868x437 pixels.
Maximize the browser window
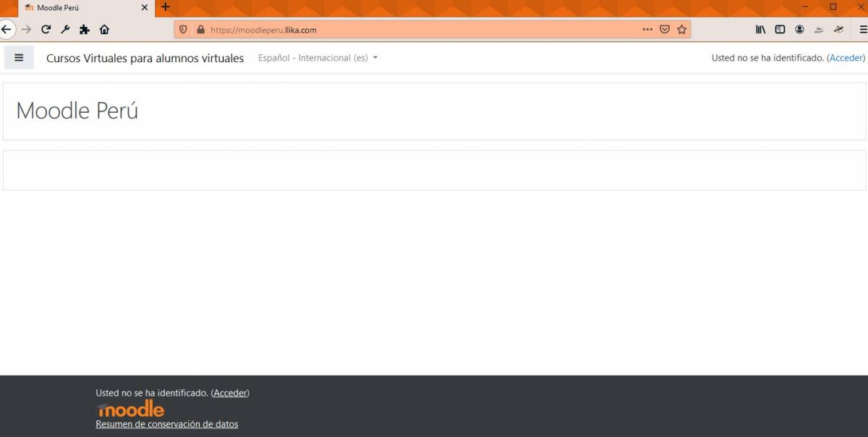coord(833,7)
